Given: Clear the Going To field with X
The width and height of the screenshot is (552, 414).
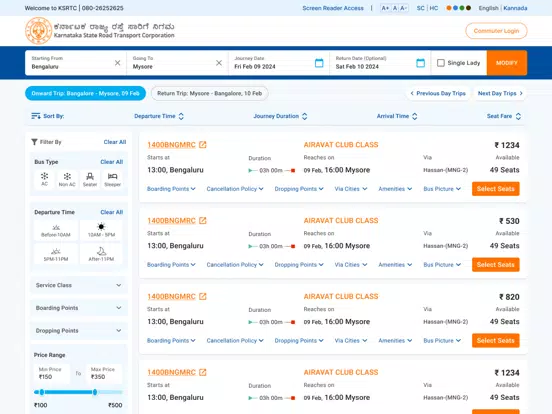Looking at the screenshot, I should [x=219, y=63].
